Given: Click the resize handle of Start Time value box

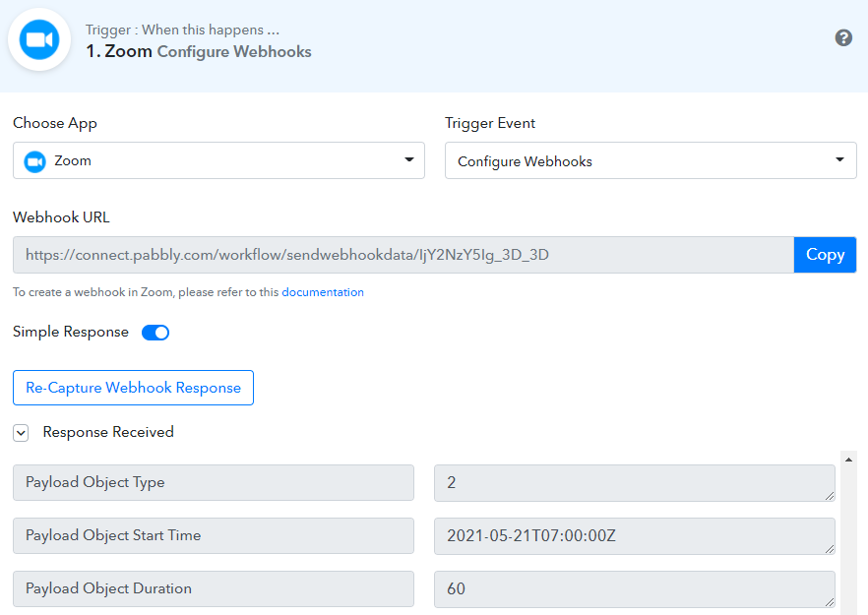Looking at the screenshot, I should point(830,549).
